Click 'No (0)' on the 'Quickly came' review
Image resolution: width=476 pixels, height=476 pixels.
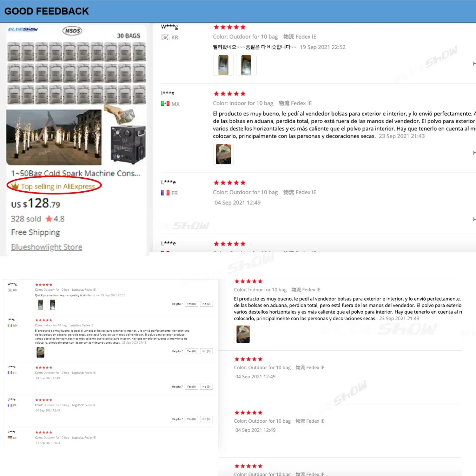click(x=207, y=304)
